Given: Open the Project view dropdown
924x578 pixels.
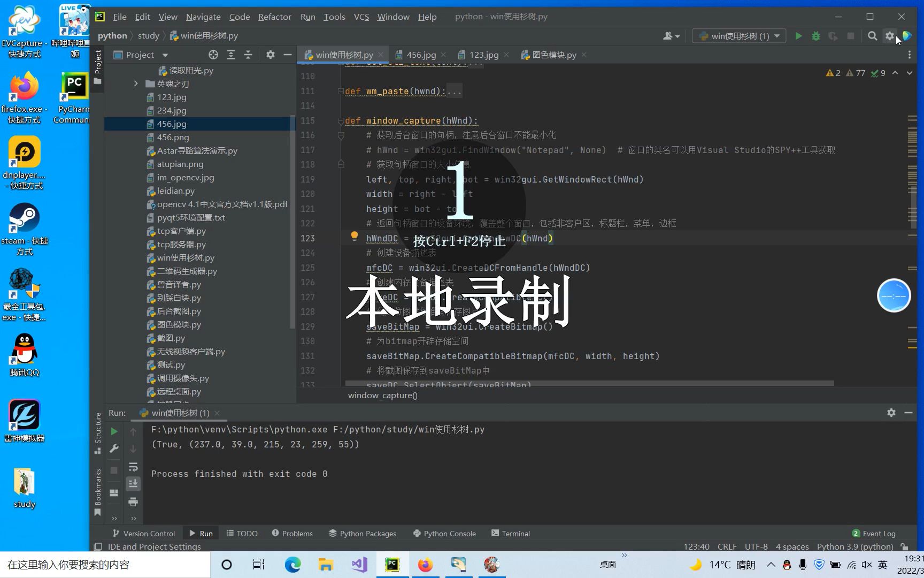Looking at the screenshot, I should 165,55.
